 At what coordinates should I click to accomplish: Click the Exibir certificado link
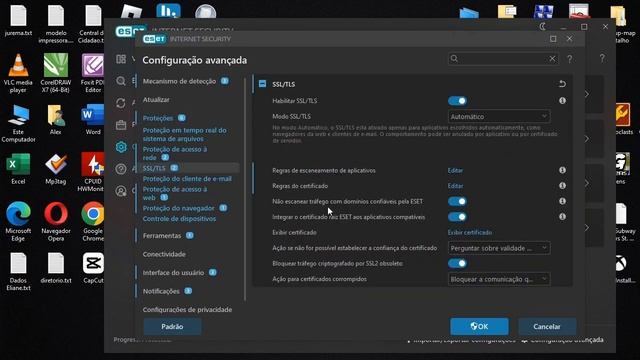[x=470, y=232]
